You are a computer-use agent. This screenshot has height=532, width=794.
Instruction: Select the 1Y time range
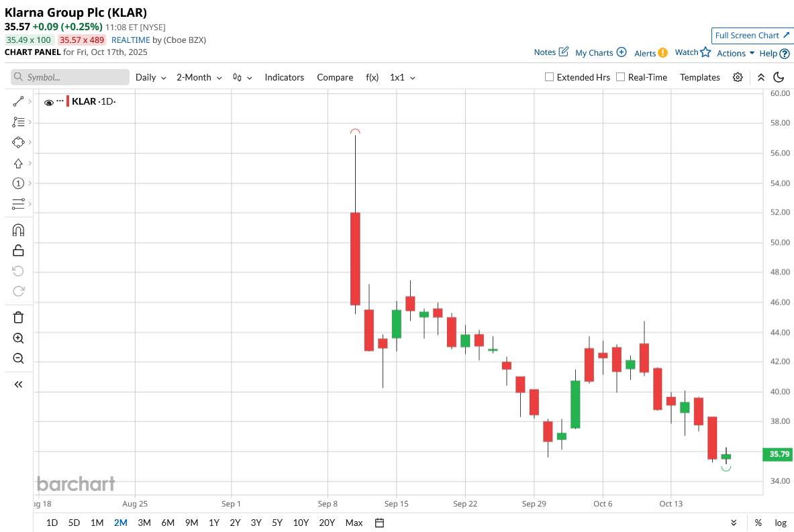(x=213, y=523)
